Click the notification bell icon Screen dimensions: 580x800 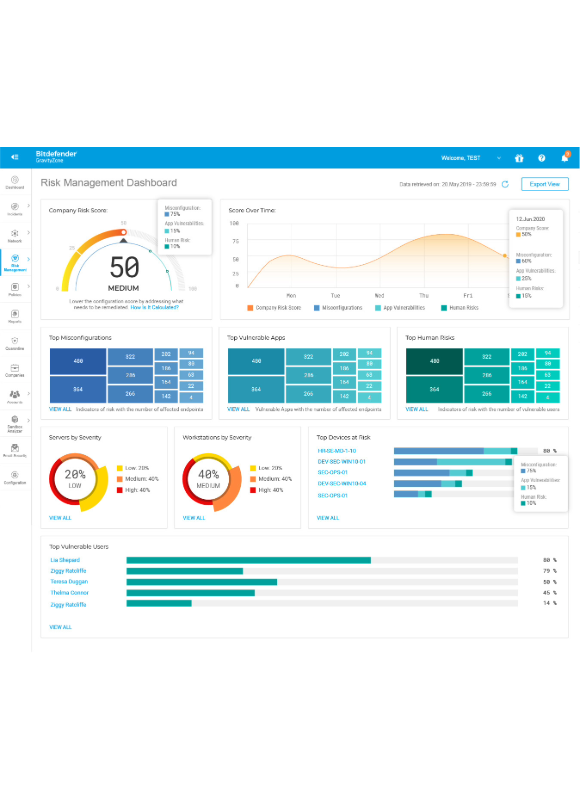tap(565, 158)
